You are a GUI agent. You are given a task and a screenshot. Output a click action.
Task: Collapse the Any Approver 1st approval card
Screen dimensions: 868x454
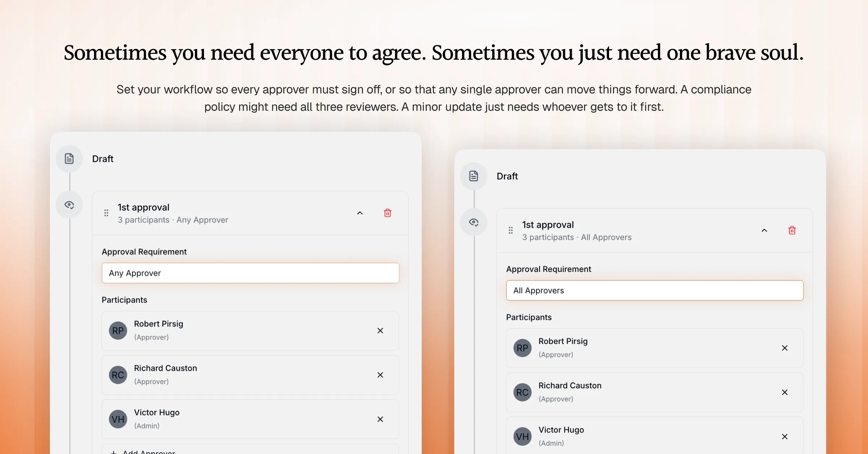(360, 213)
